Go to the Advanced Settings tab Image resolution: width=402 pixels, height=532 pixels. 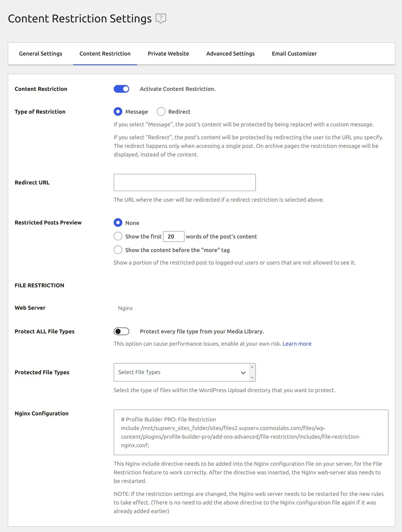click(x=230, y=54)
